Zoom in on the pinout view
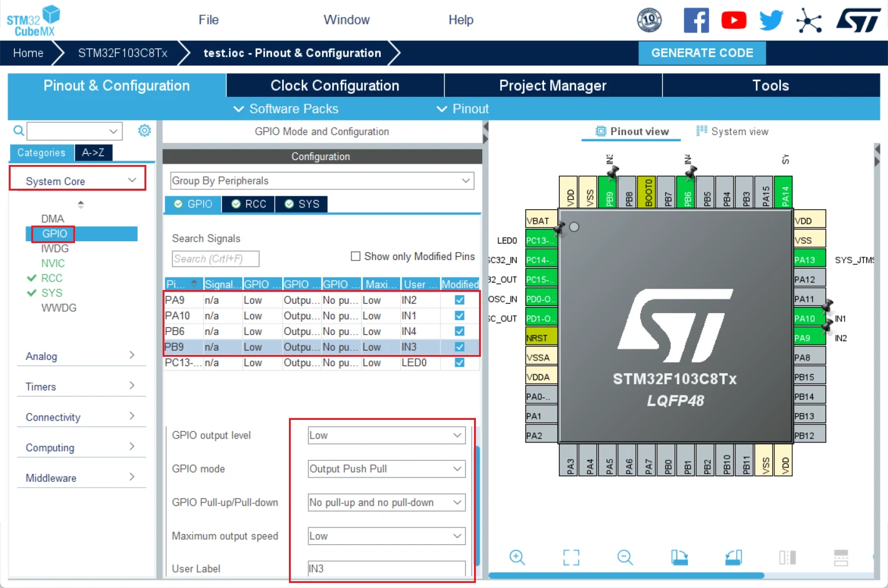The image size is (888, 588). point(517,557)
